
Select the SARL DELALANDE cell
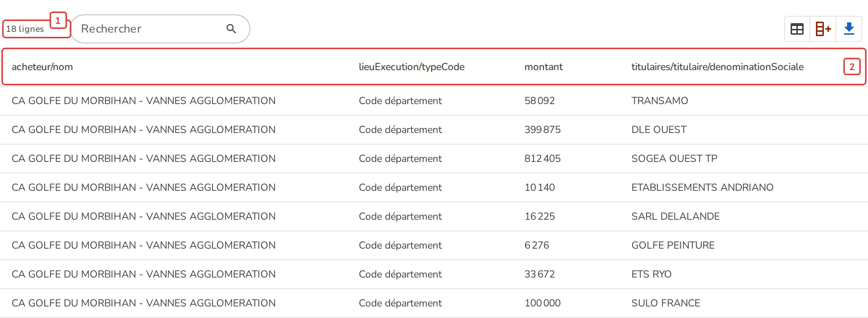[676, 216]
